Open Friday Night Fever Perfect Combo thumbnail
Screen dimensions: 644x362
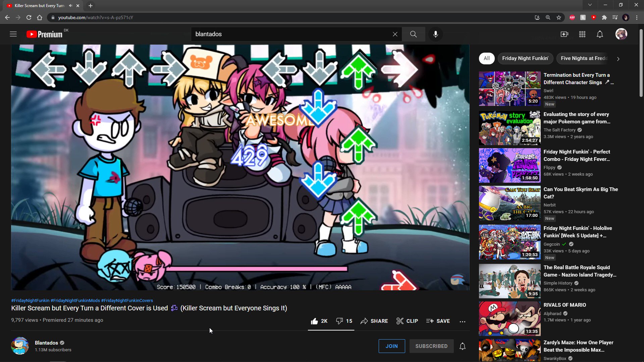tap(509, 166)
